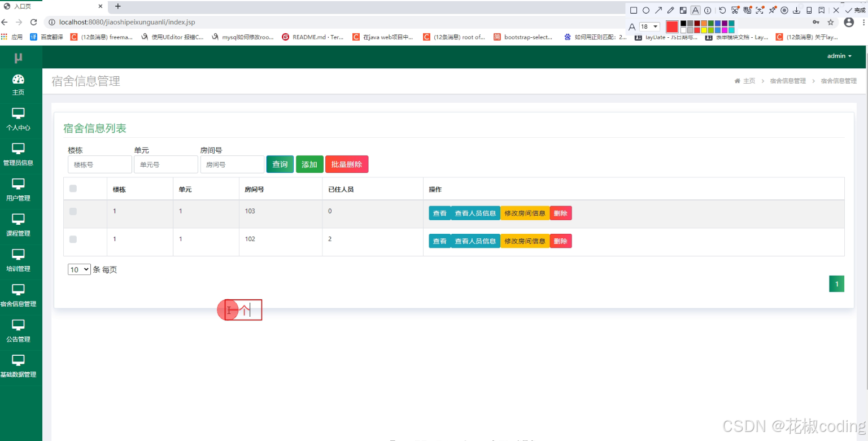Open 个人中心 in the sidebar
The width and height of the screenshot is (868, 441).
(18, 120)
